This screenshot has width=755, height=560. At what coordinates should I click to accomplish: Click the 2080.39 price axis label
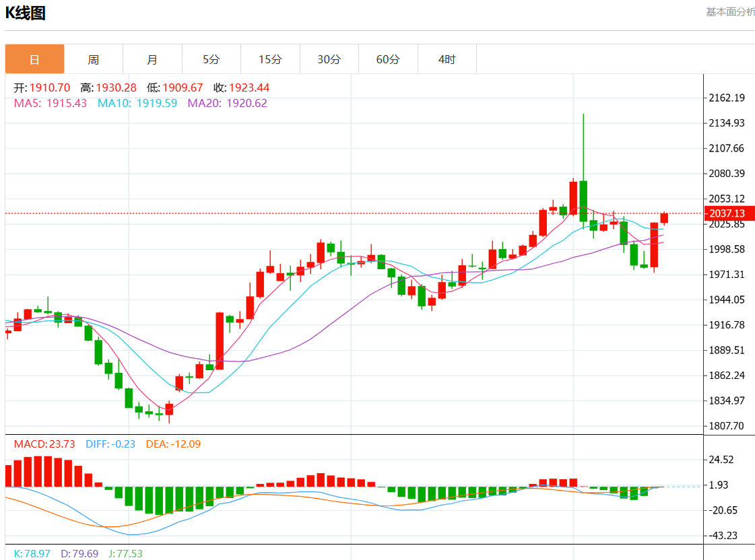727,173
